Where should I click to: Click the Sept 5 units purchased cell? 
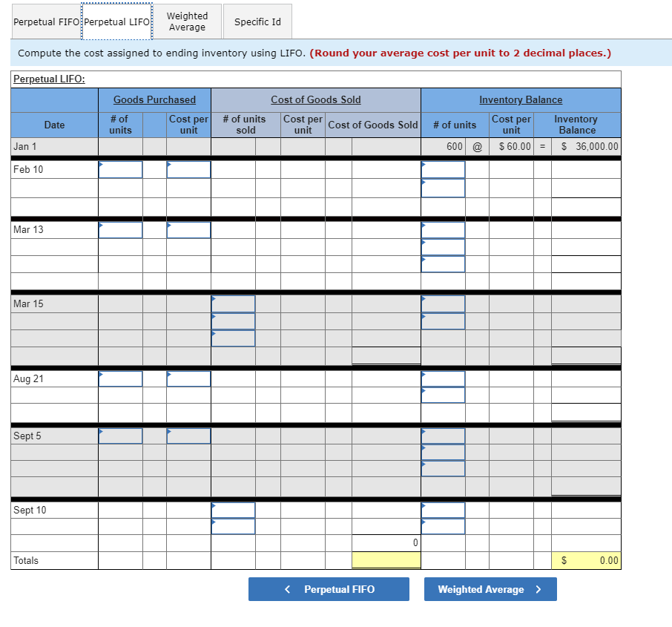121,436
